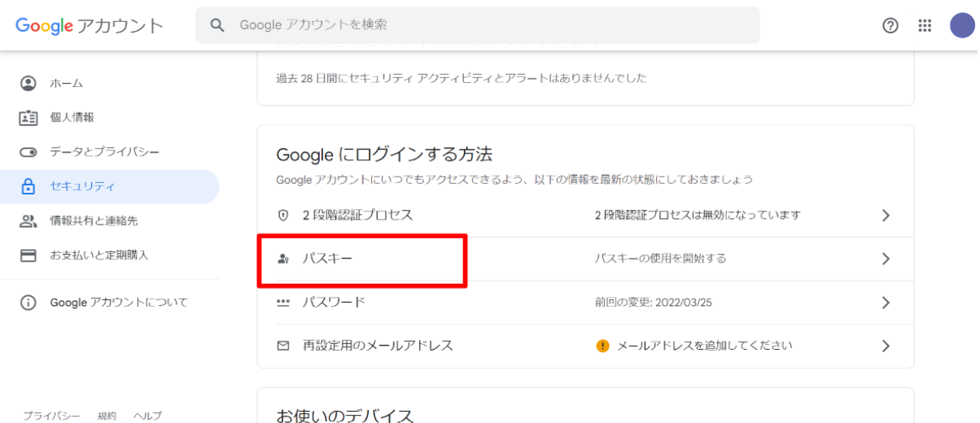Click the Google アカウントについて info icon

tap(28, 303)
